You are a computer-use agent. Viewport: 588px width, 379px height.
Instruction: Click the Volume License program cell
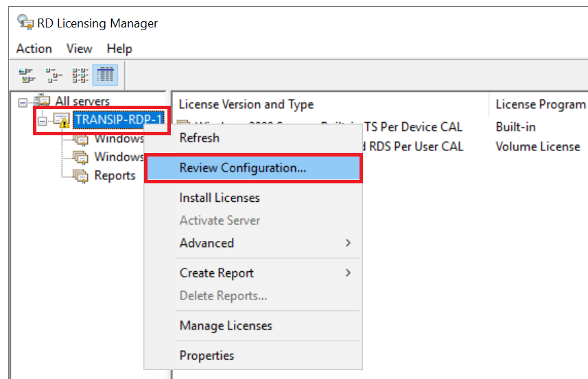[538, 146]
